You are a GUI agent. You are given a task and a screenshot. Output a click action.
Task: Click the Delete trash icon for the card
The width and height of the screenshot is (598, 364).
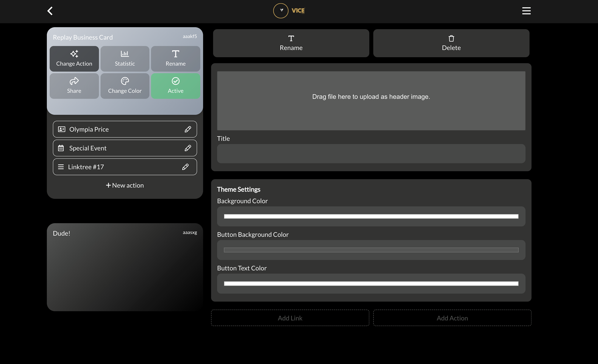451,38
